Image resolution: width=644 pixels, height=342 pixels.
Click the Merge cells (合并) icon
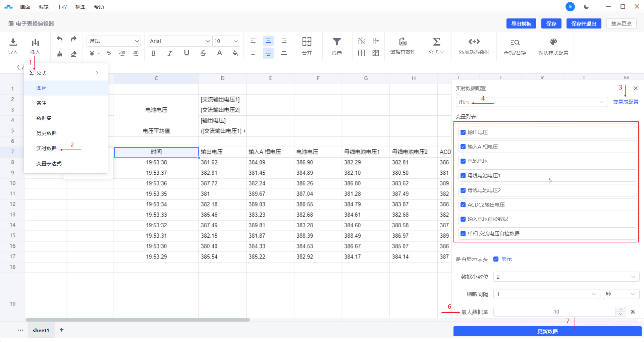(307, 42)
